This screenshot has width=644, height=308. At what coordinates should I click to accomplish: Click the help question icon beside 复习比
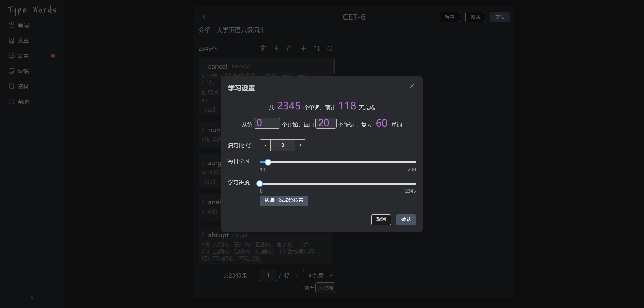click(x=249, y=145)
